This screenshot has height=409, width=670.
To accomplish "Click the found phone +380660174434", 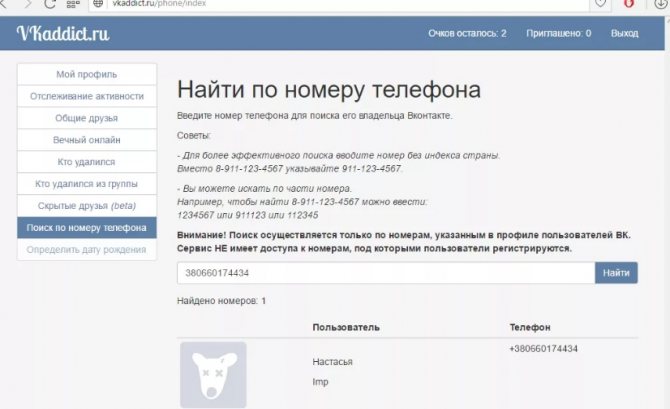I will (543, 349).
